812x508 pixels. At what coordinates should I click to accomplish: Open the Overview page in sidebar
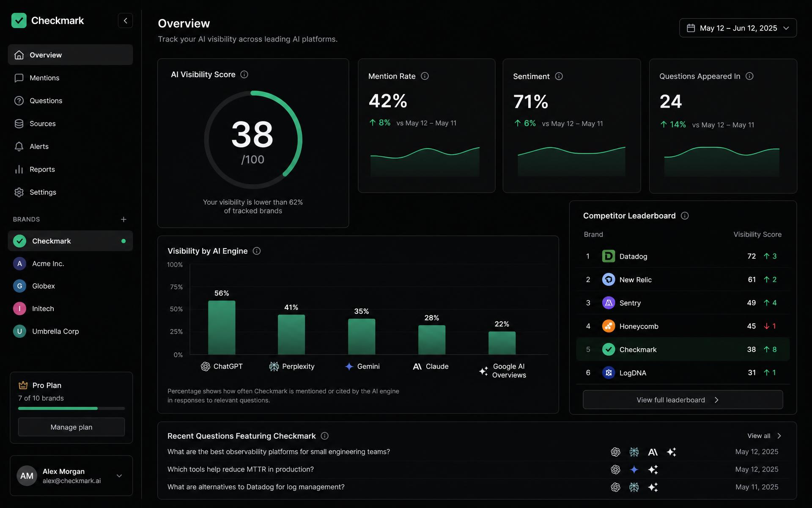(70, 55)
